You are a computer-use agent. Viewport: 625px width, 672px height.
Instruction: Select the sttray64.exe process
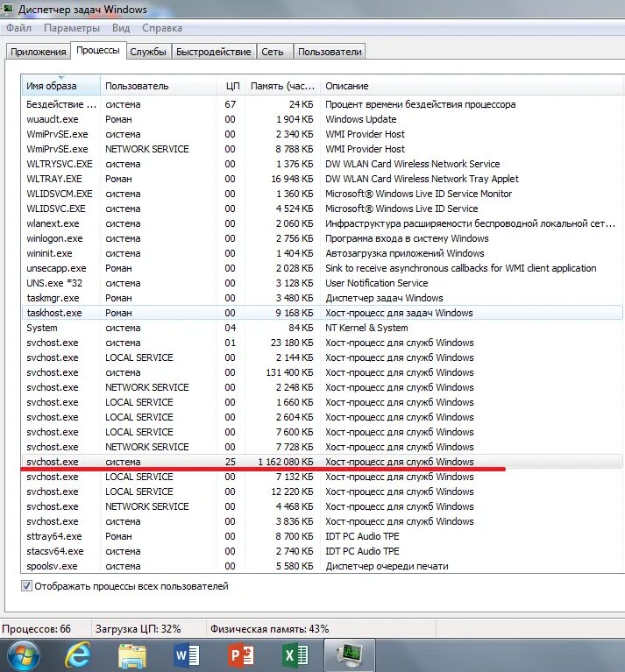322,536
